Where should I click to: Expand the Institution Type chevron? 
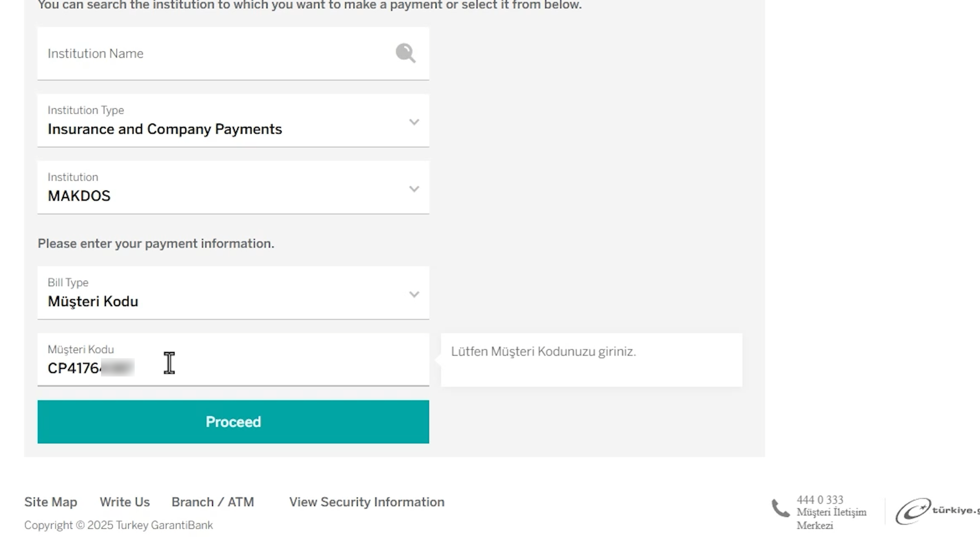click(414, 122)
